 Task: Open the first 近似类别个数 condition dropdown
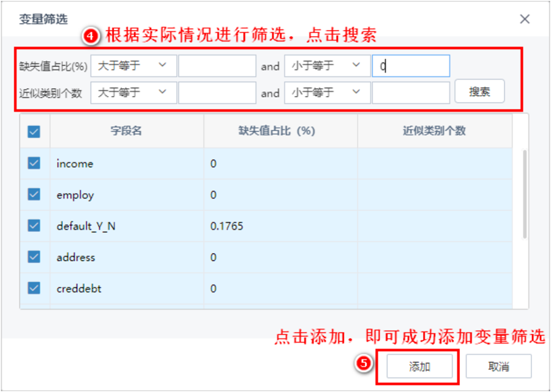point(133,93)
